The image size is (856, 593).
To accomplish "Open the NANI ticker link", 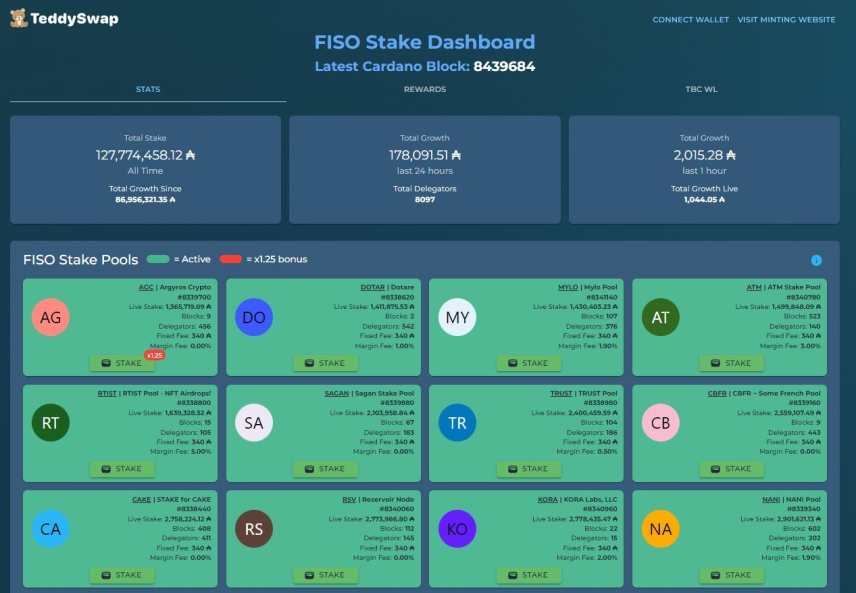I will click(x=771, y=500).
